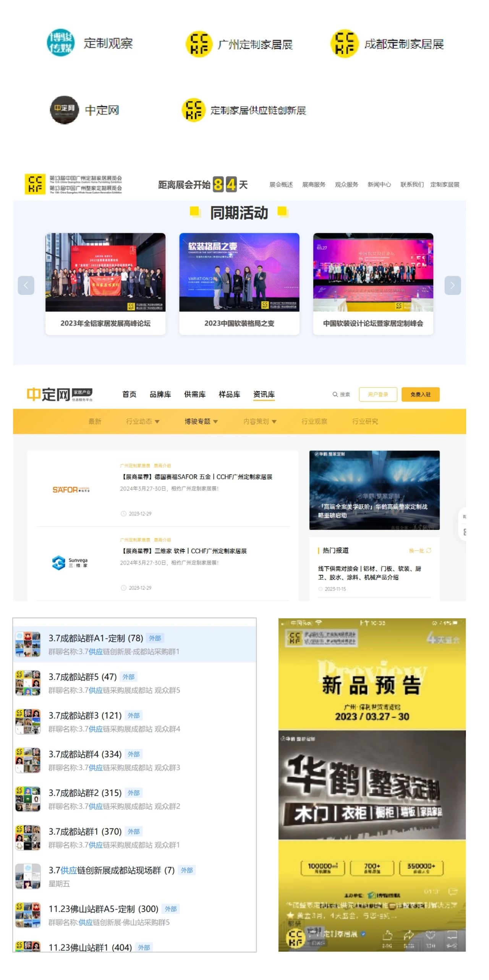Screen dimensions: 489x980
Task: Open the 三维家 软件 article title
Action: 183,551
